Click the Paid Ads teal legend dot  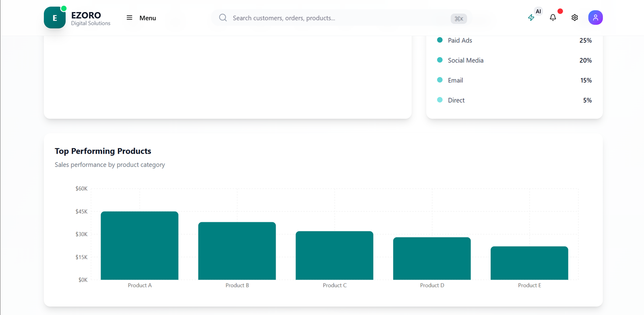[x=440, y=40]
